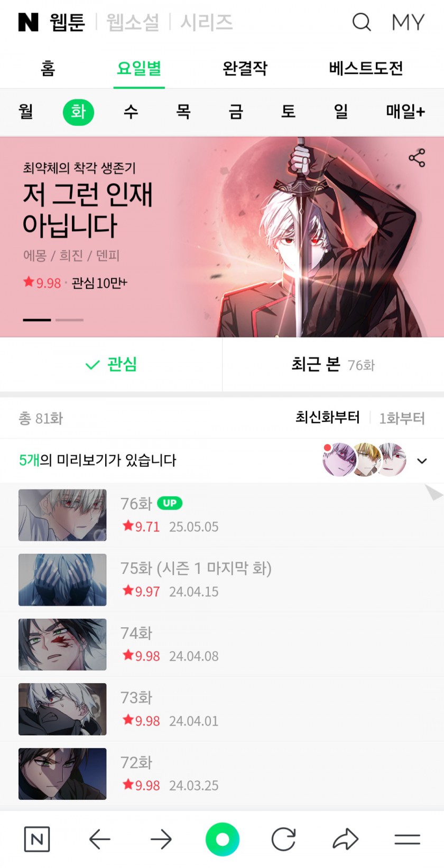Go forward with the right arrow
Screen dimensions: 444x868
click(x=161, y=839)
